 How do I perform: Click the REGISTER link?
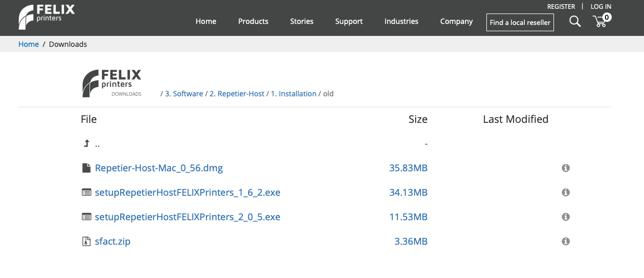click(561, 7)
